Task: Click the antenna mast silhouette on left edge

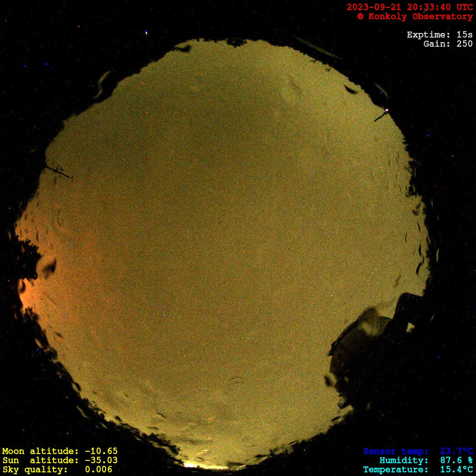Action: (x=58, y=171)
